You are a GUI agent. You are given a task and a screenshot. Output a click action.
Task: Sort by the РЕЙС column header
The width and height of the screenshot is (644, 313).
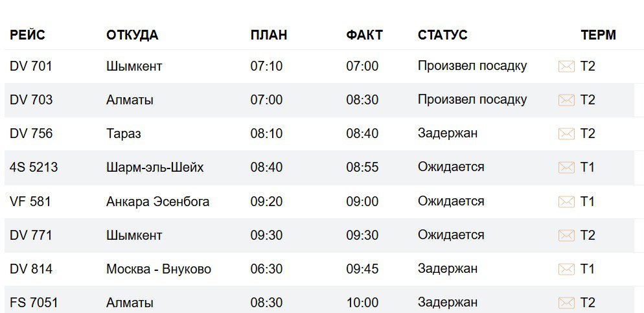click(x=27, y=35)
